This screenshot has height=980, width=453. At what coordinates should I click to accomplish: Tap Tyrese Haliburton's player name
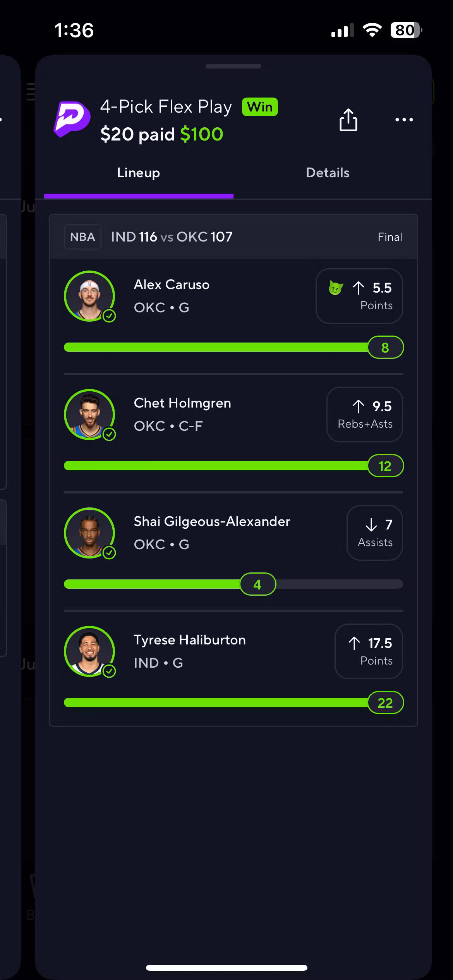point(190,640)
